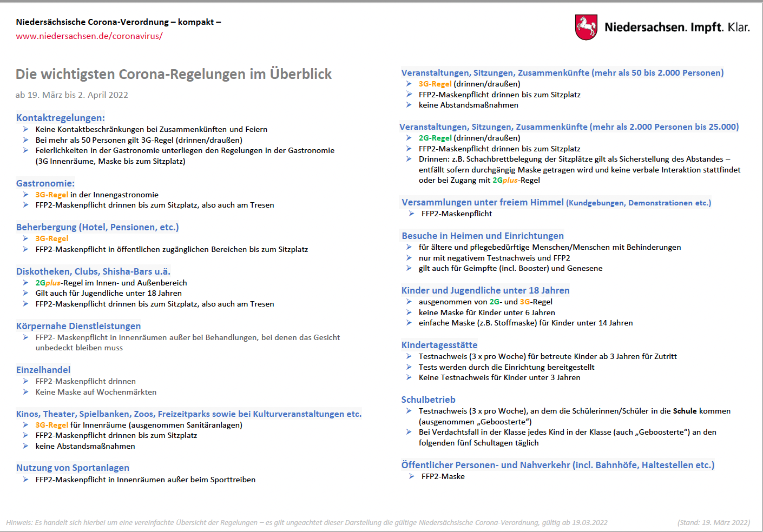Click the green '2G-Regel (drinnen/draußen)' line
This screenshot has width=763, height=532.
[470, 138]
